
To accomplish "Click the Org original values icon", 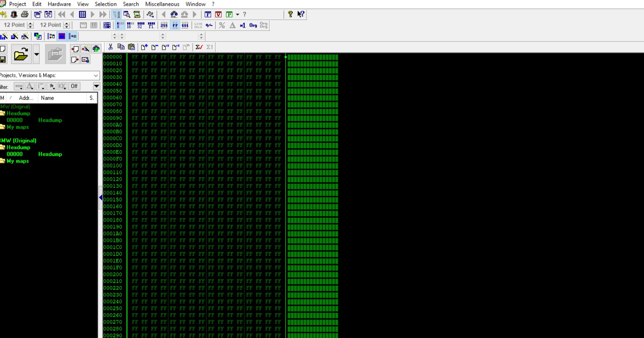I will pyautogui.click(x=253, y=25).
